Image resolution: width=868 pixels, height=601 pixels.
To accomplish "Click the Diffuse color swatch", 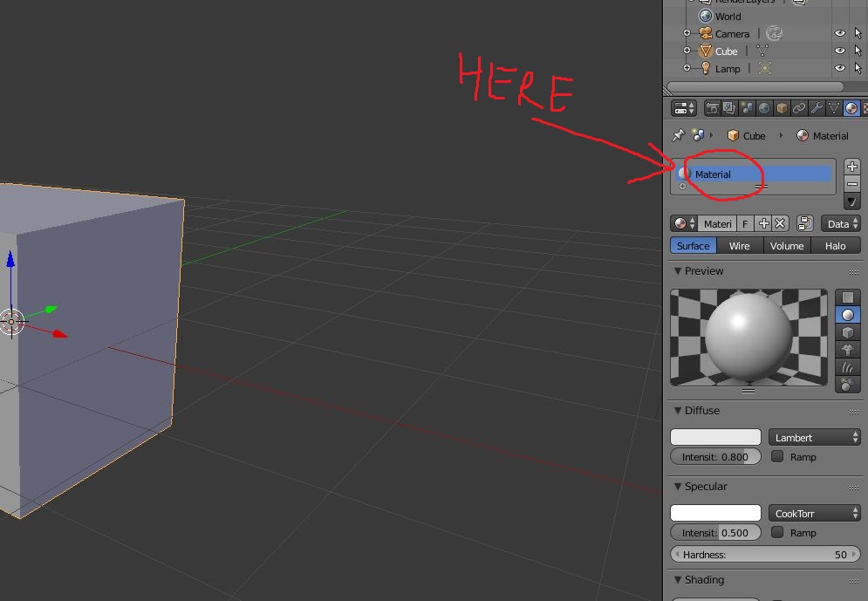I will 715,437.
